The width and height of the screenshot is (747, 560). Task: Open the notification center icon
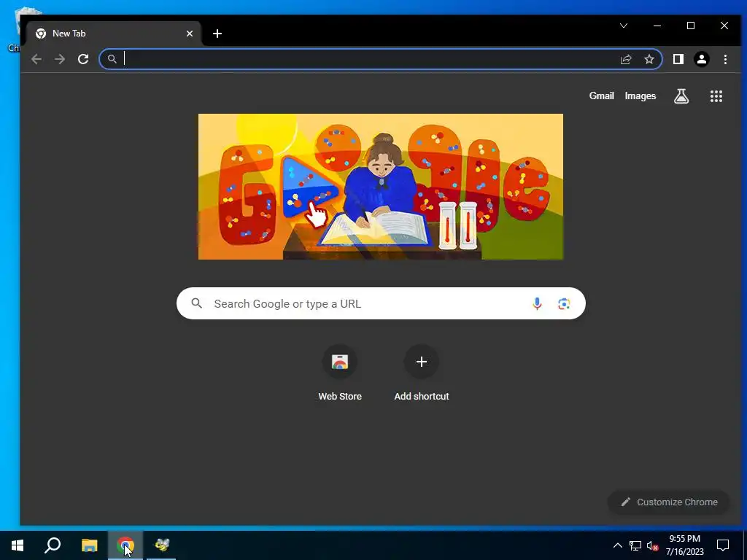[723, 545]
